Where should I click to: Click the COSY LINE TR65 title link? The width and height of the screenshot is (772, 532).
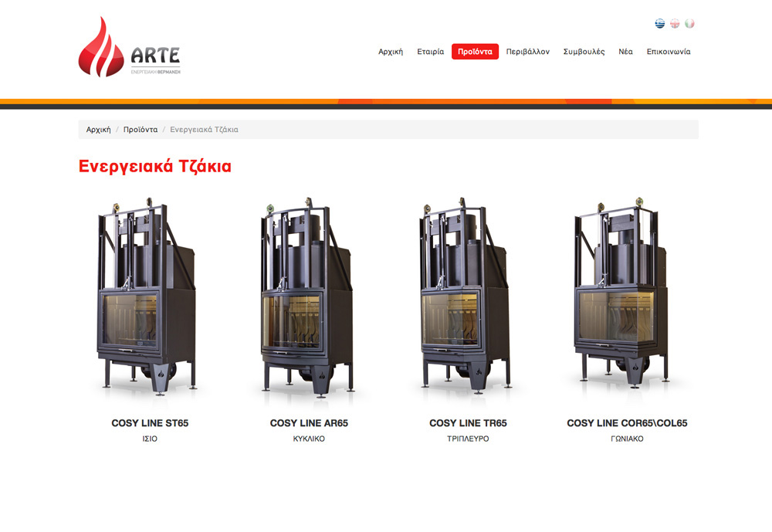[468, 423]
